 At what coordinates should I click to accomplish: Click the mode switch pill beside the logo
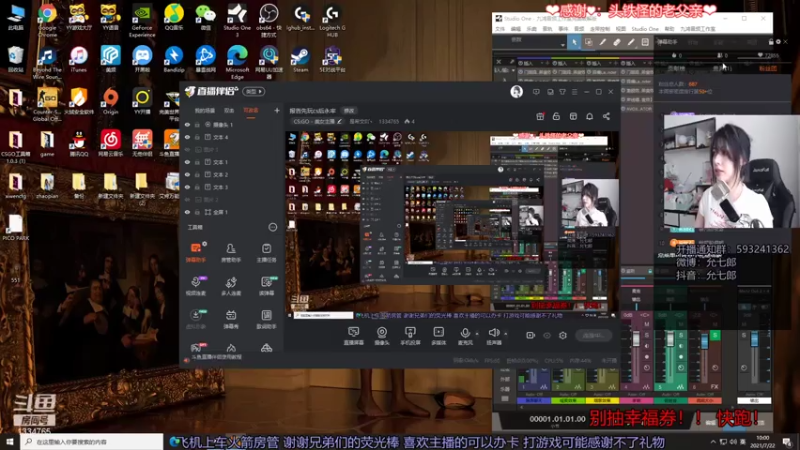coord(254,92)
